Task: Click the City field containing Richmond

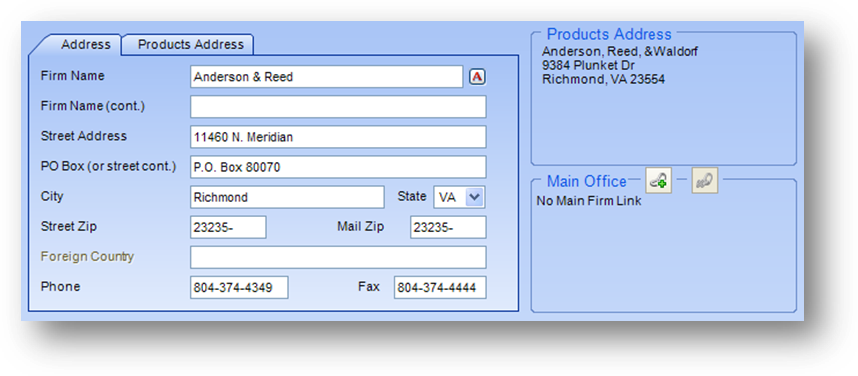Action: click(287, 197)
